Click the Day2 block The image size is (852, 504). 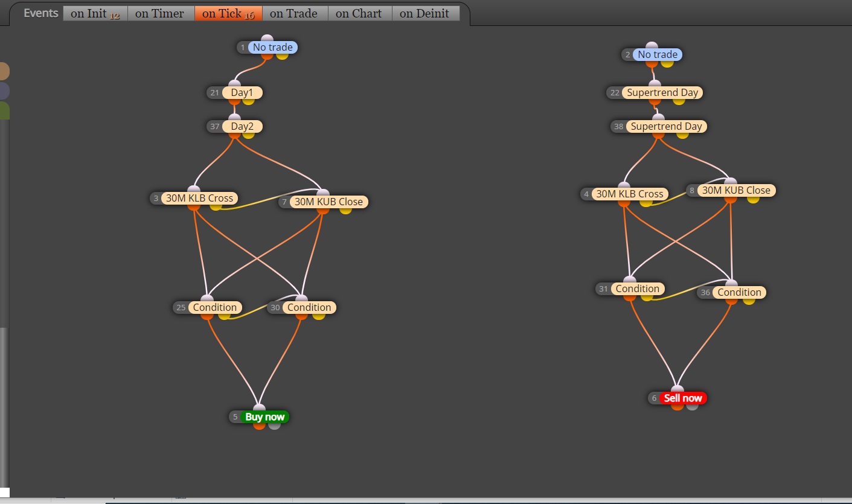coord(242,127)
